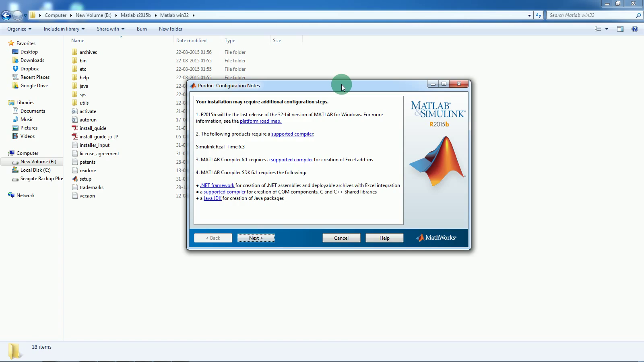Select the etc folder icon
Image resolution: width=644 pixels, height=362 pixels.
[74, 69]
